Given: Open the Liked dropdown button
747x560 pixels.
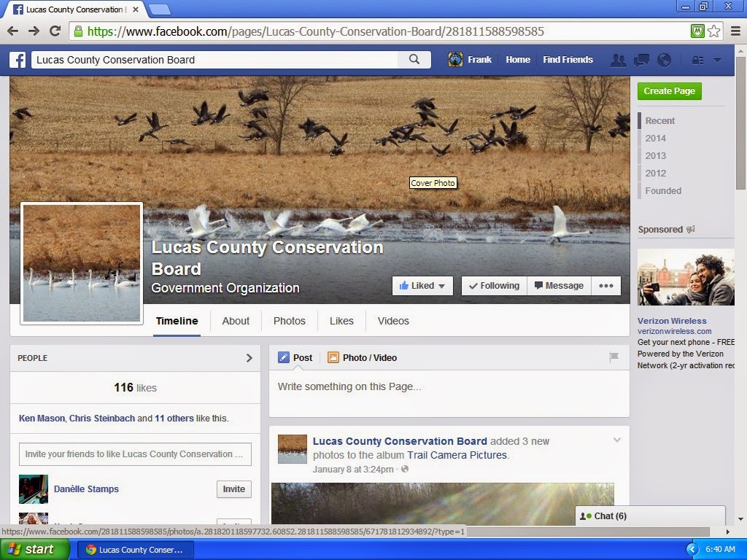Looking at the screenshot, I should coord(422,286).
